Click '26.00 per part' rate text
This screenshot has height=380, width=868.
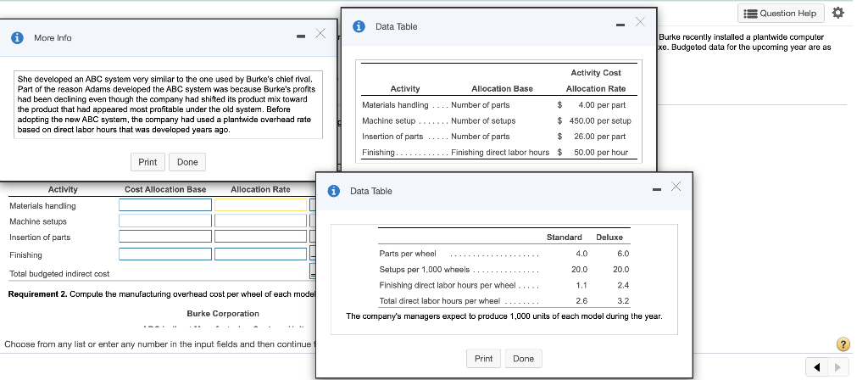pos(599,137)
